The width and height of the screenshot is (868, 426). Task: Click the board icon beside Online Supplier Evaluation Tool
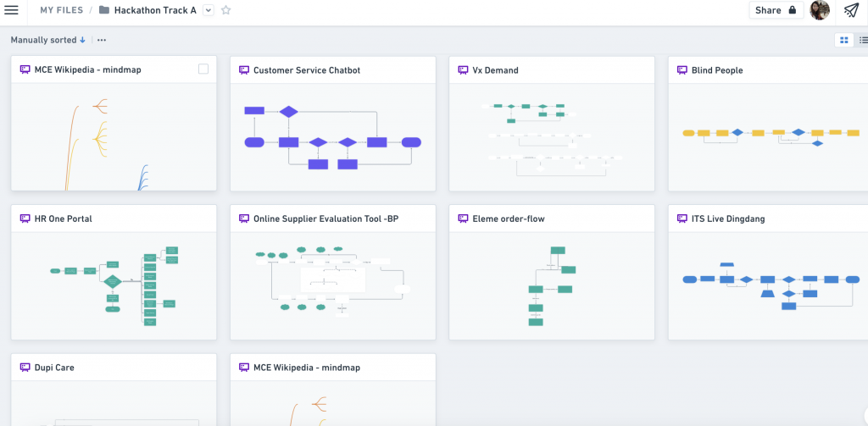(x=243, y=219)
